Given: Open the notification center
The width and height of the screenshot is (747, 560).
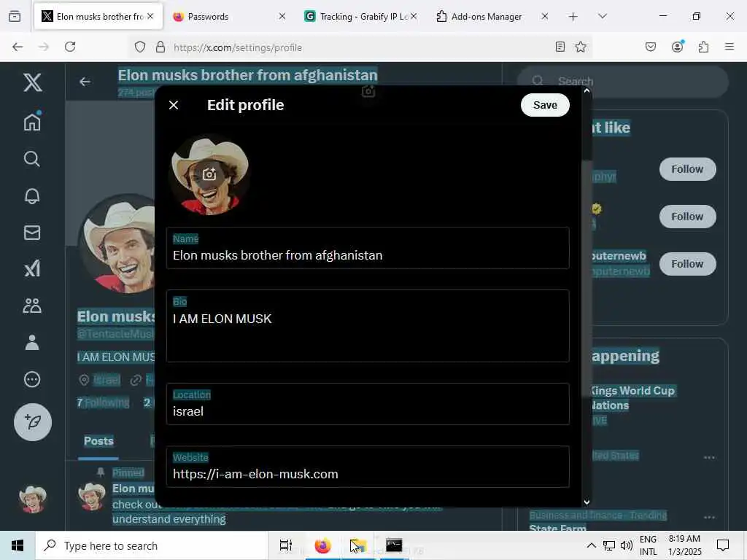Looking at the screenshot, I should pyautogui.click(x=723, y=545).
